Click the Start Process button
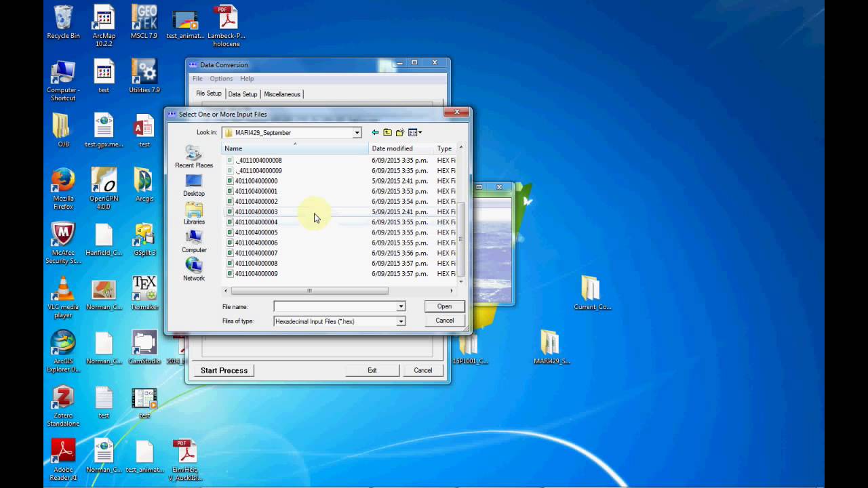The height and width of the screenshot is (488, 868). coord(224,370)
